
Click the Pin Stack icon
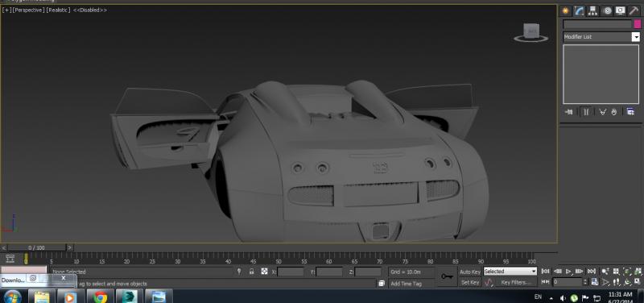click(x=569, y=111)
